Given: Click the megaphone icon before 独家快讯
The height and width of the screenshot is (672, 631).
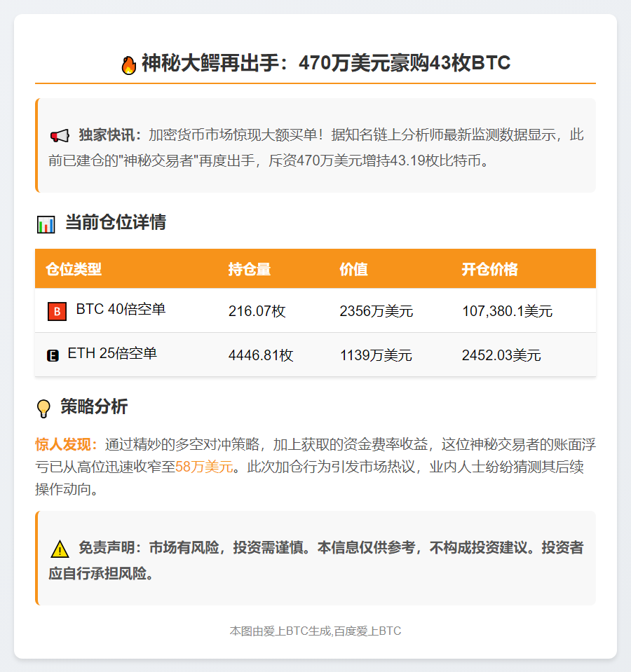Looking at the screenshot, I should [x=60, y=136].
